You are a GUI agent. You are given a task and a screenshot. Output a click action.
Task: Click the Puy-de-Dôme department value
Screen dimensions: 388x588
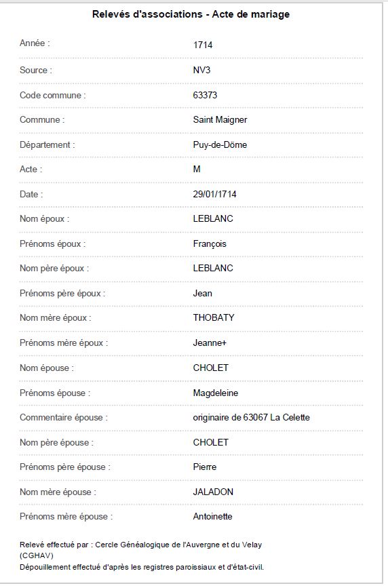(220, 144)
